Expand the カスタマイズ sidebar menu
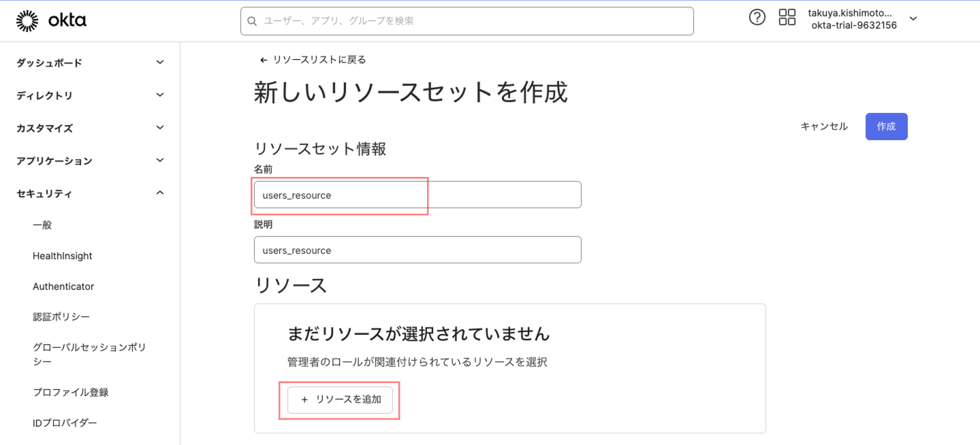The width and height of the screenshot is (980, 445). tap(89, 128)
